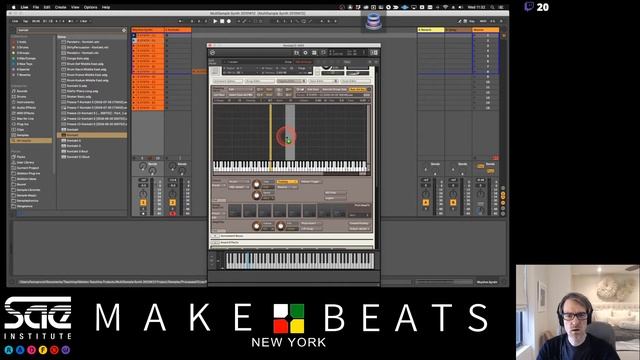Toggle Kontakt browser pane icon

297,53
